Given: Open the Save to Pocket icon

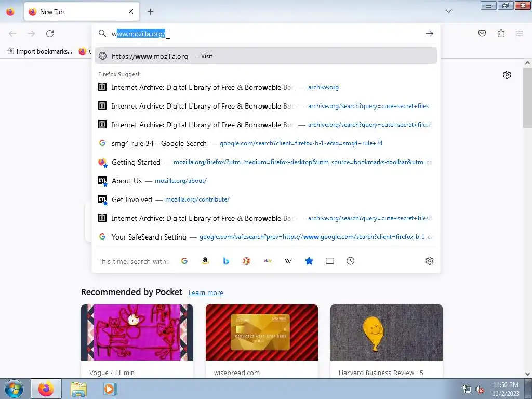Looking at the screenshot, I should (x=482, y=33).
